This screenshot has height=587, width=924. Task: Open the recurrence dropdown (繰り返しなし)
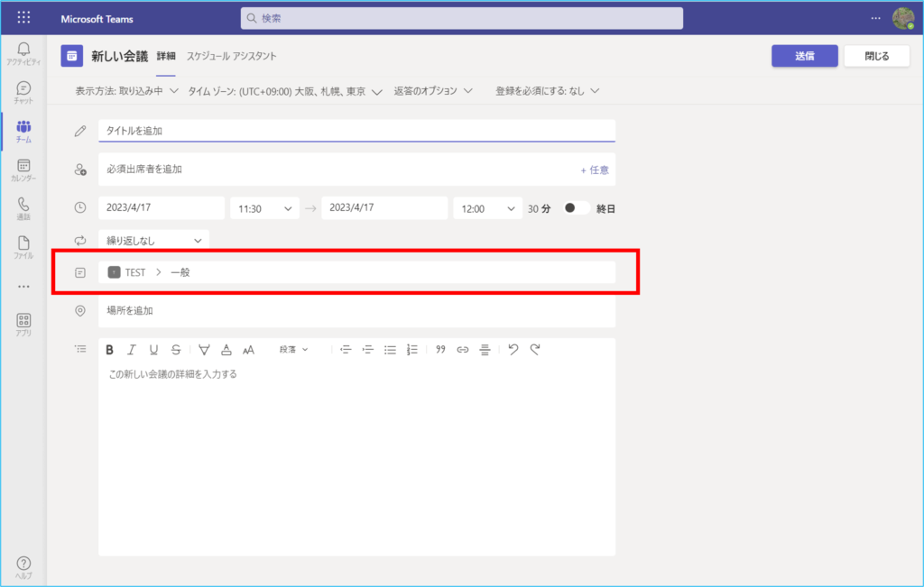click(x=153, y=241)
